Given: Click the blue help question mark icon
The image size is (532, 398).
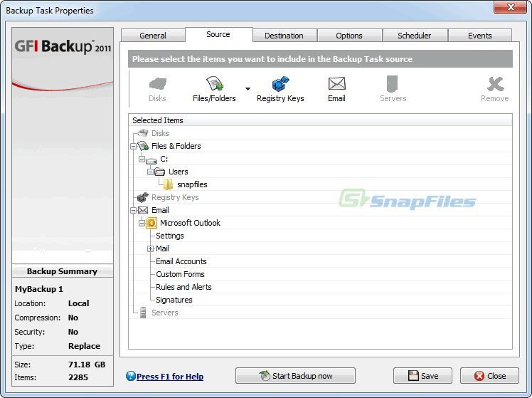Looking at the screenshot, I should coord(131,376).
